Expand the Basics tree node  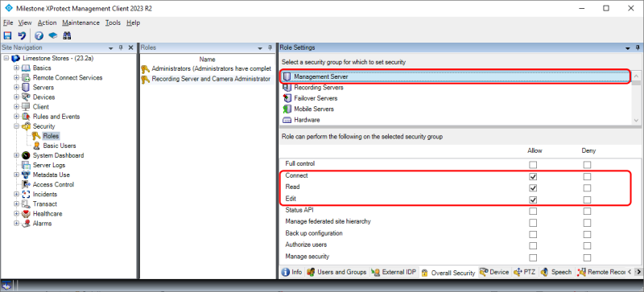pos(16,68)
